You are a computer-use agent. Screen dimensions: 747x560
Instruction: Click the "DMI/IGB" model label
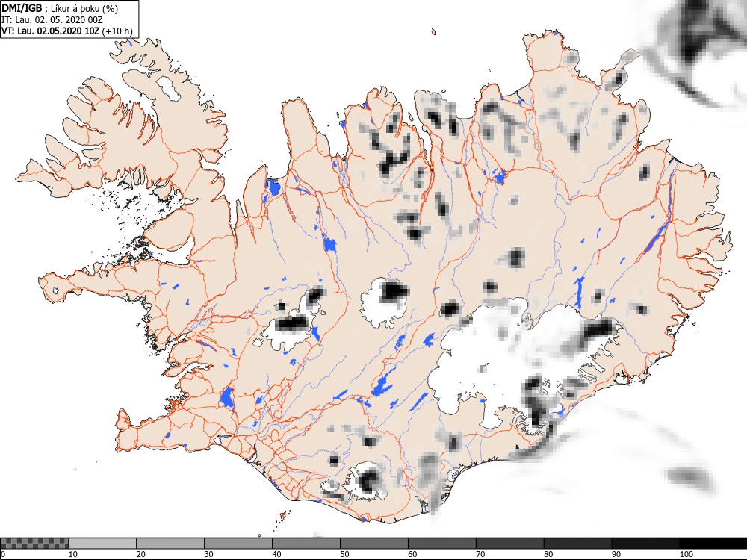(21, 8)
